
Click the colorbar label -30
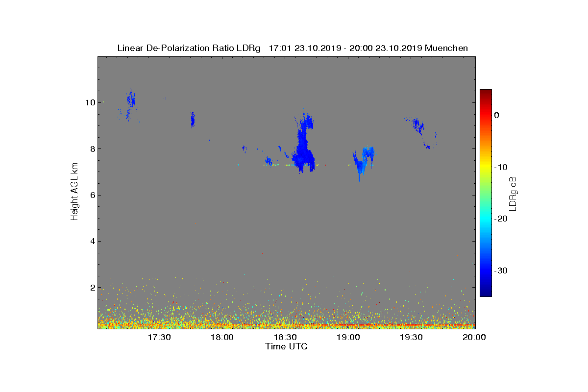tap(501, 270)
